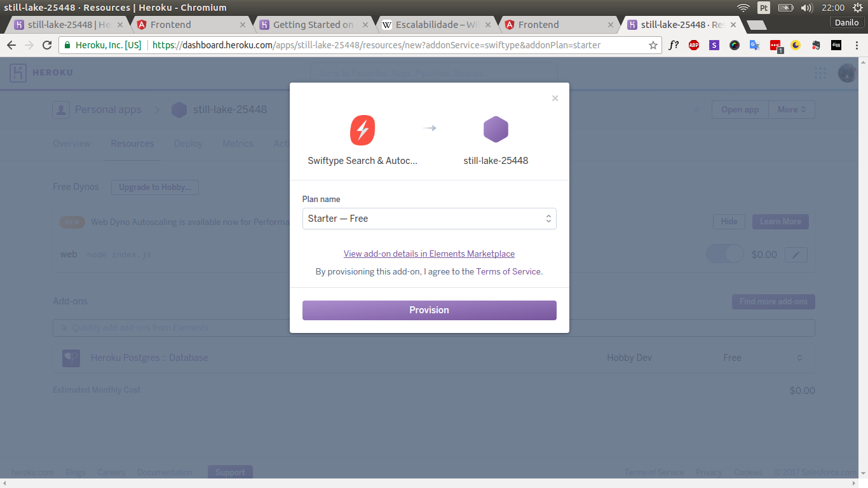Click the yellow moon extension icon
This screenshot has height=488, width=868.
[796, 45]
